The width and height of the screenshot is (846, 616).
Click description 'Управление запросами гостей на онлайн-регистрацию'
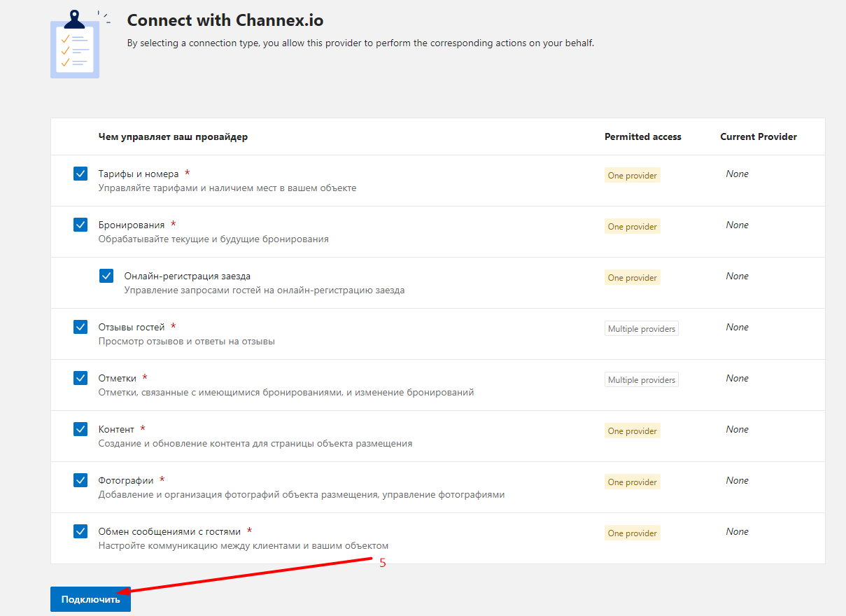click(265, 290)
